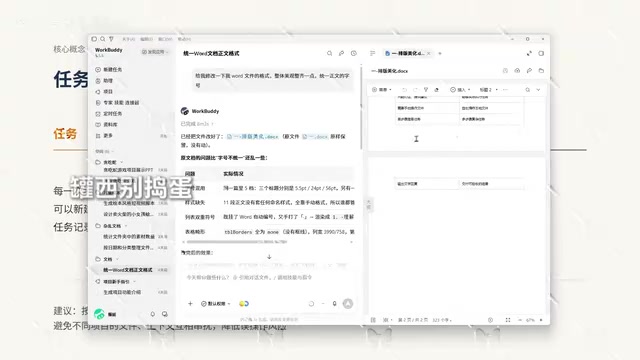Click the share link icon in conversation header

pos(341,53)
